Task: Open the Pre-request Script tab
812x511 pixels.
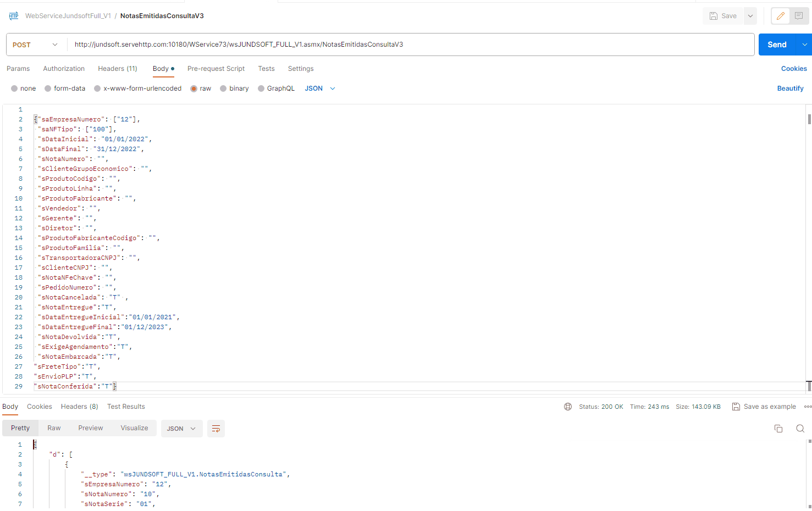Action: click(216, 69)
